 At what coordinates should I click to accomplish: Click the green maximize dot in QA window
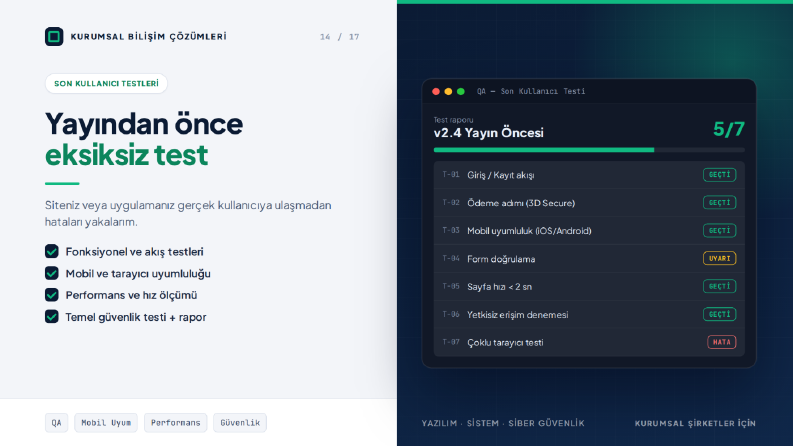pos(461,92)
